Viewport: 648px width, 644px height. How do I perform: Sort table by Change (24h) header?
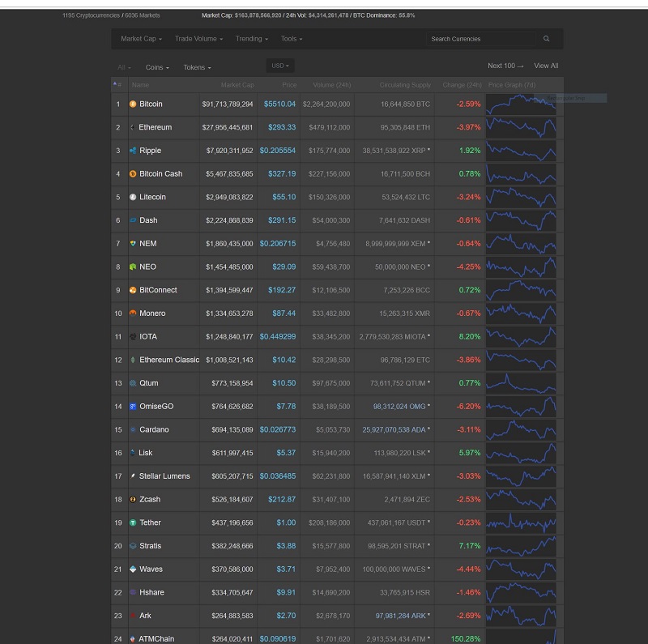[x=462, y=85]
